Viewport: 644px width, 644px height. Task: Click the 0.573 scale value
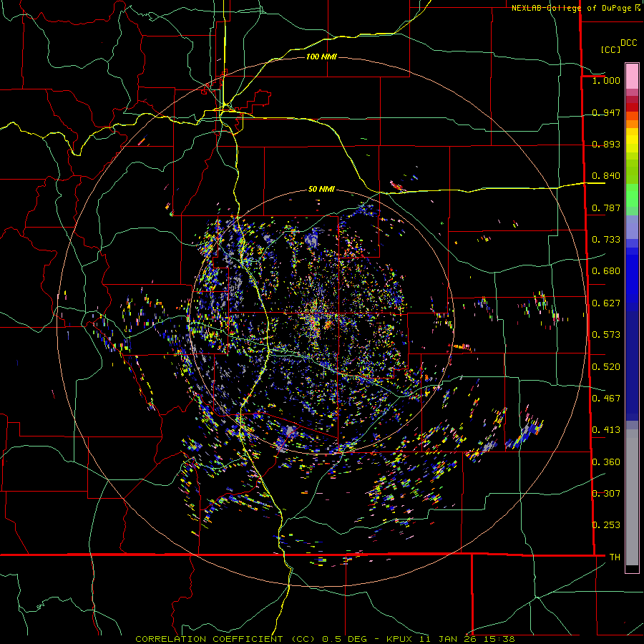[x=606, y=335]
